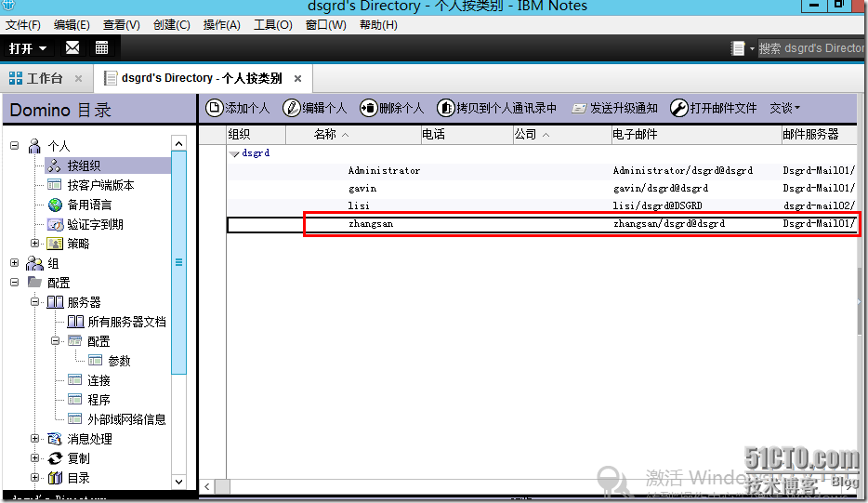The height and width of the screenshot is (503, 868).
Task: Select the zhangsan person row
Action: pos(542,224)
